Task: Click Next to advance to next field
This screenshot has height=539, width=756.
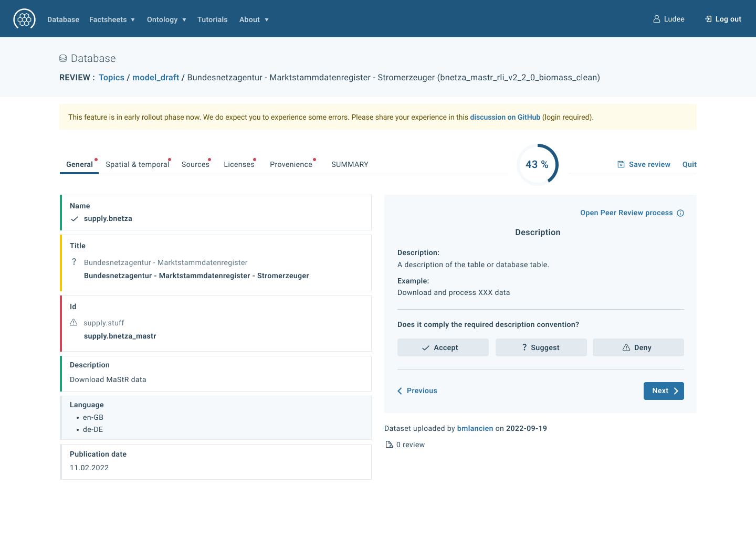Action: tap(664, 390)
